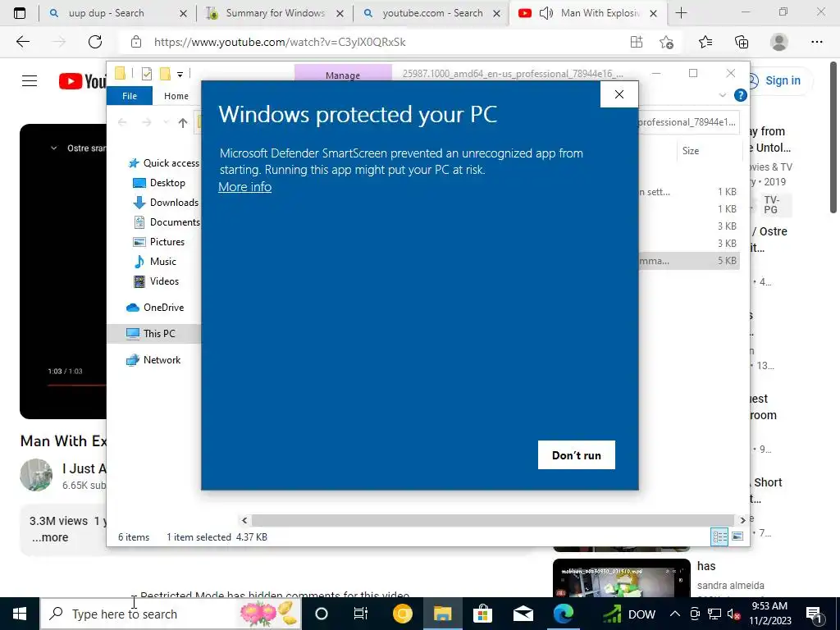Viewport: 840px width, 630px height.
Task: Open the Edge apps icon in address bar
Action: [637, 42]
